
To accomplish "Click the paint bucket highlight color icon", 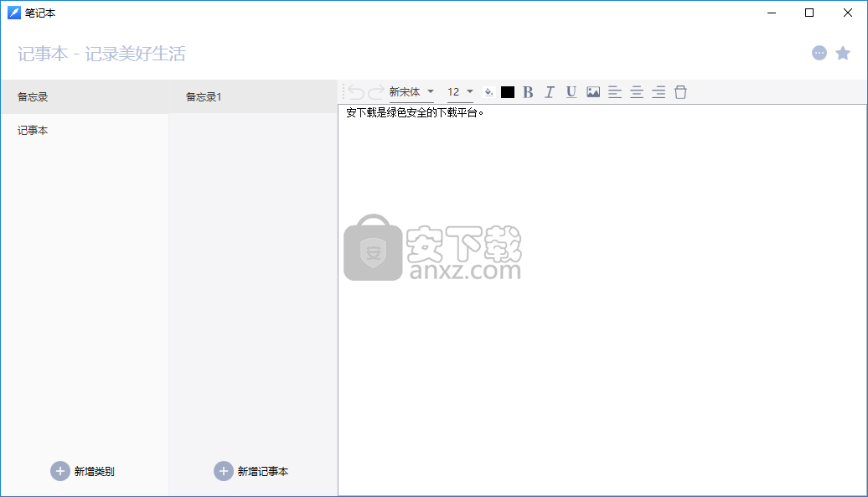I will 488,92.
